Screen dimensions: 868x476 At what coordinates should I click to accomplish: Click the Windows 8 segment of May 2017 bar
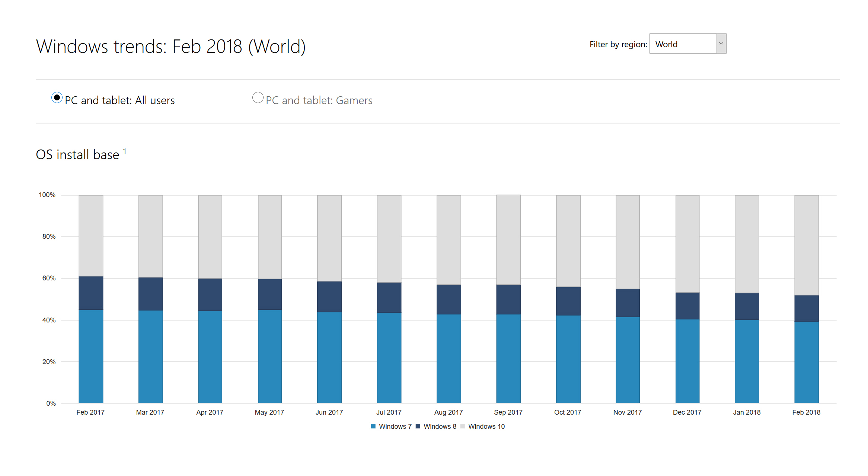pos(270,295)
